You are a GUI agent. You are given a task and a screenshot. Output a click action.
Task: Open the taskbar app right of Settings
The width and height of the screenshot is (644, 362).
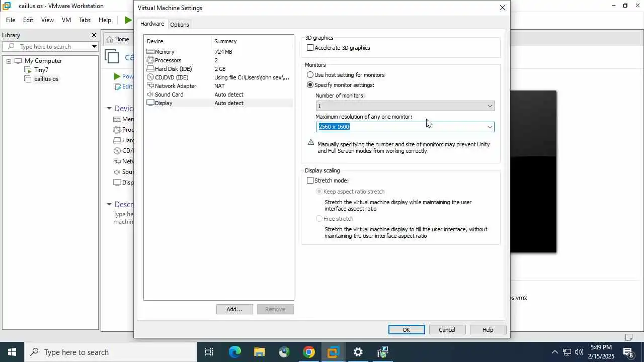382,352
